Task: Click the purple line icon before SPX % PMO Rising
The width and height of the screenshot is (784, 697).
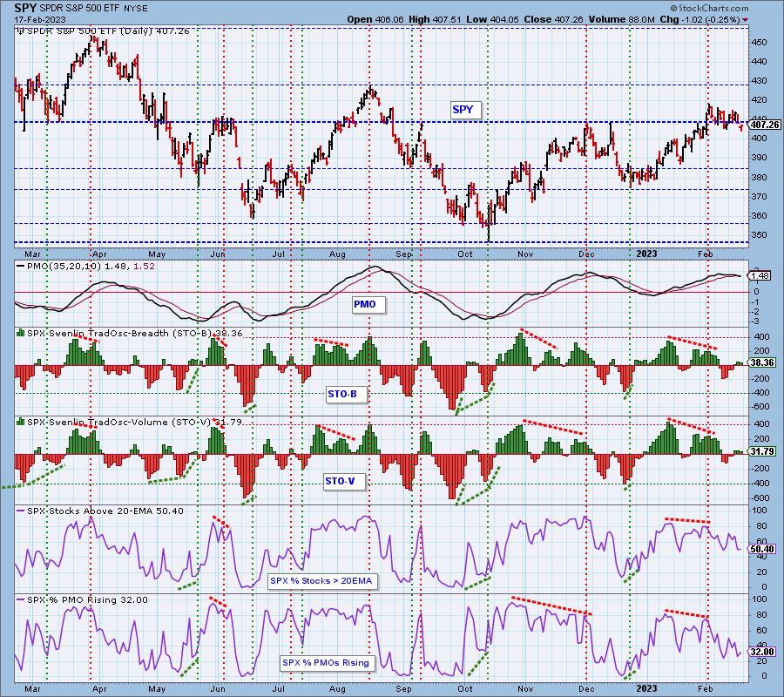Action: coord(21,600)
